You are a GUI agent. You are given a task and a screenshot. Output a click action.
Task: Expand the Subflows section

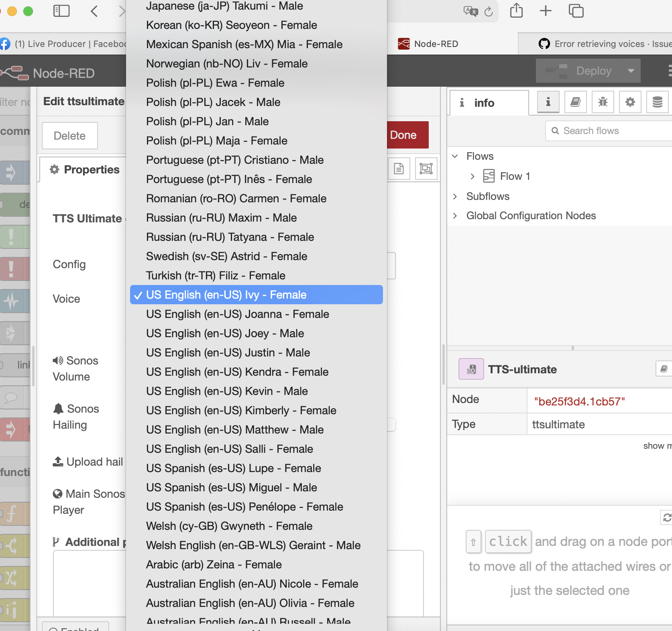[455, 196]
